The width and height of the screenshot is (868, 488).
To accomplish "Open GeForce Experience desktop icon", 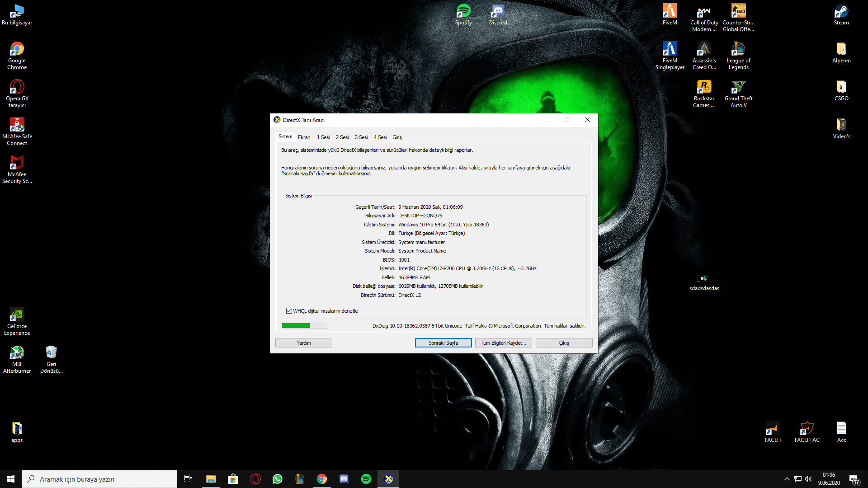I will 17,315.
